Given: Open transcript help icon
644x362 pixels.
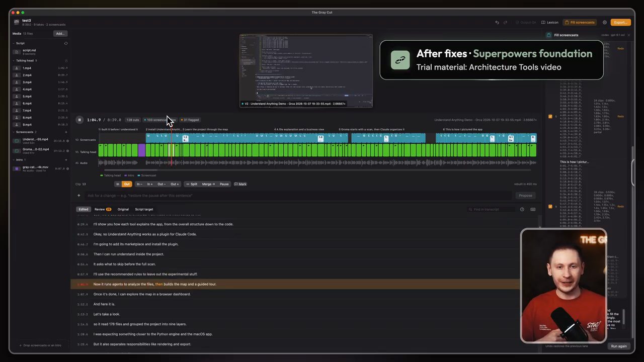Looking at the screenshot, I should coord(522,209).
